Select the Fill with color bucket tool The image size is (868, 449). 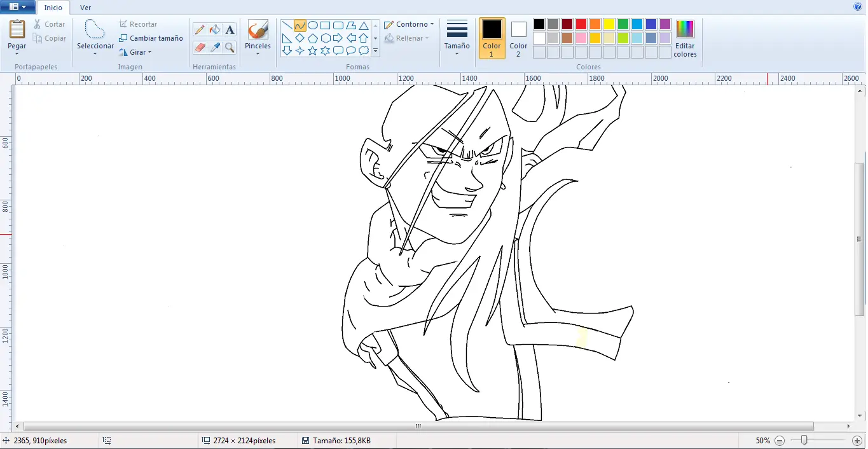[x=215, y=30]
